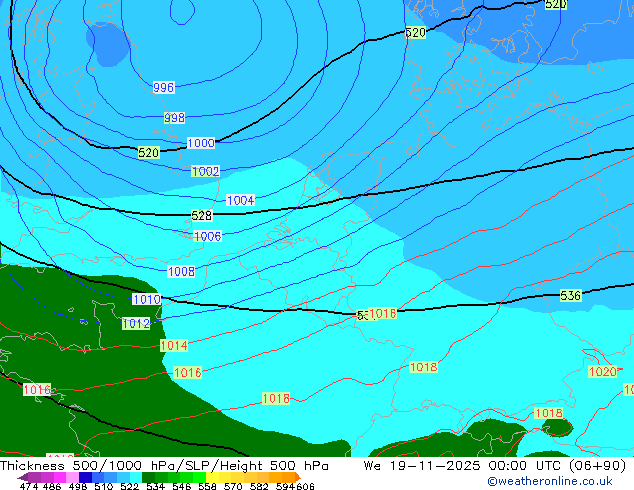Click the map title 'Thickness 500/1000 hPa/SLP/Height 500 hPa'
This screenshot has height=490, width=634.
pos(164,466)
